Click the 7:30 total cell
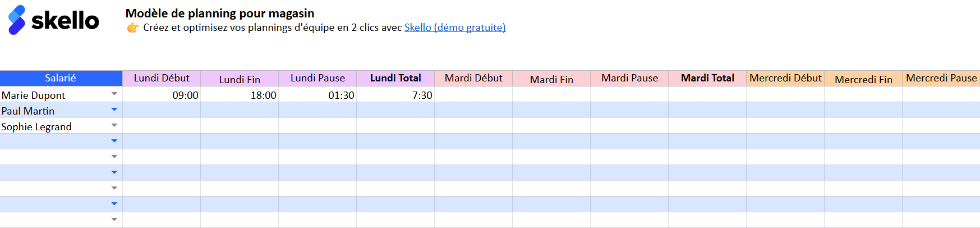Screen dimensions: 980x228 395,94
